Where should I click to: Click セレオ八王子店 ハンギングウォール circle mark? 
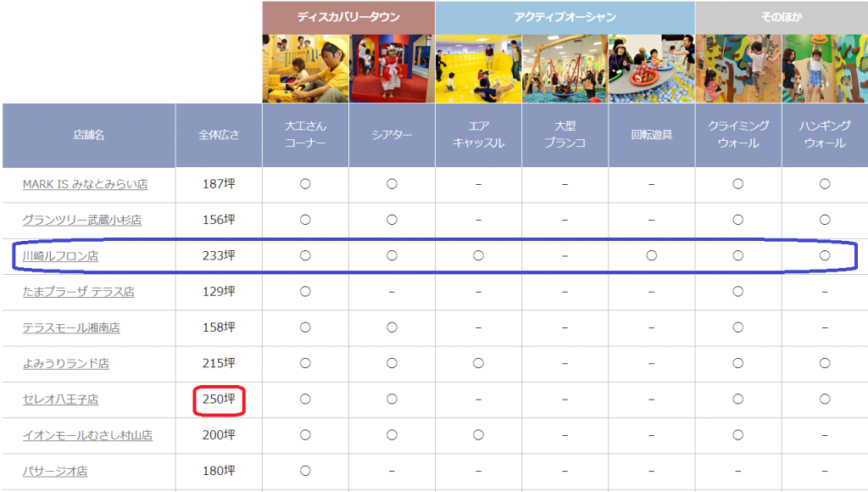click(x=825, y=399)
